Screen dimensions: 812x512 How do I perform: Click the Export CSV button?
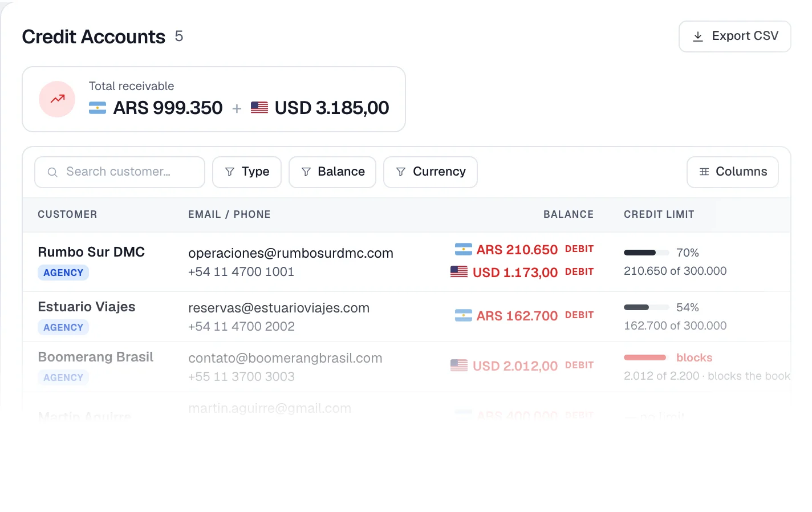734,36
